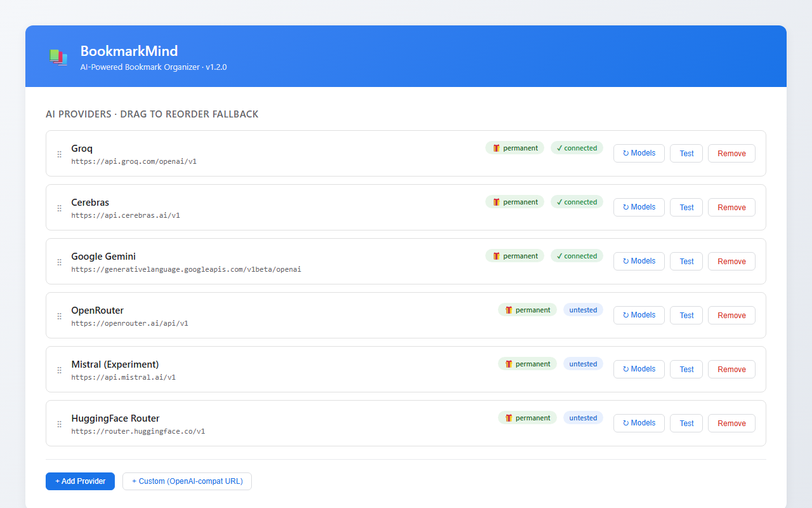Screen dimensions: 812x508
Task: Refresh Models for Cerebras
Action: (x=639, y=207)
